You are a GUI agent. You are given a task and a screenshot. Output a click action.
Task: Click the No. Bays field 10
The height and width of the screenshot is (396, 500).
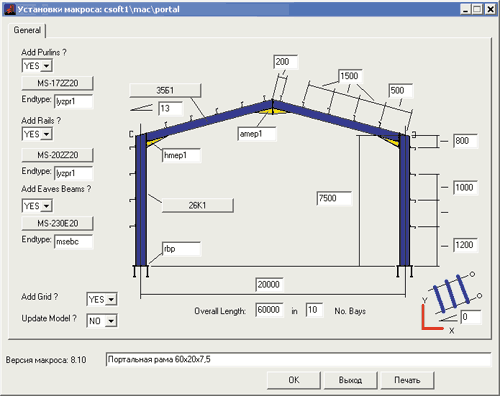pos(314,310)
